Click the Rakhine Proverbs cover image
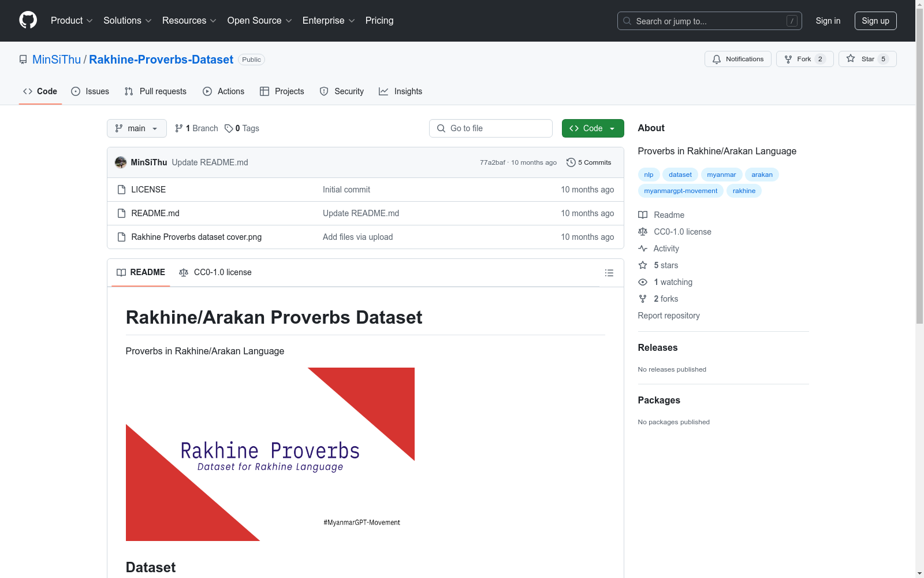The height and width of the screenshot is (578, 924). (x=270, y=454)
